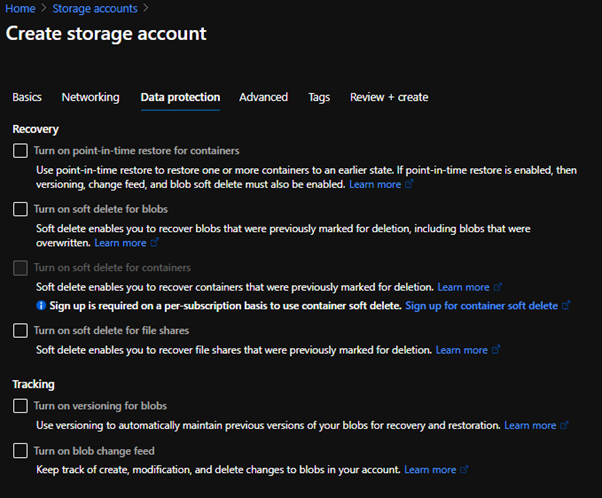Turn on soft delete for blobs

click(20, 210)
